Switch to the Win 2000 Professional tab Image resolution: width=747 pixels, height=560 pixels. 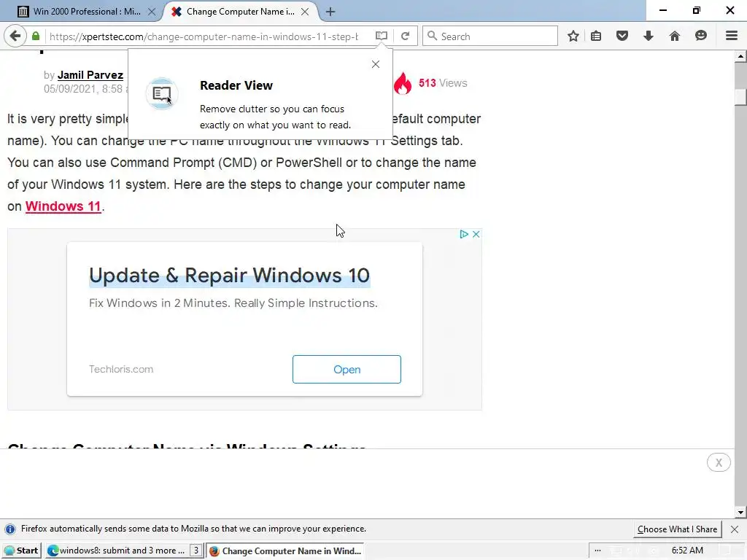coord(87,12)
